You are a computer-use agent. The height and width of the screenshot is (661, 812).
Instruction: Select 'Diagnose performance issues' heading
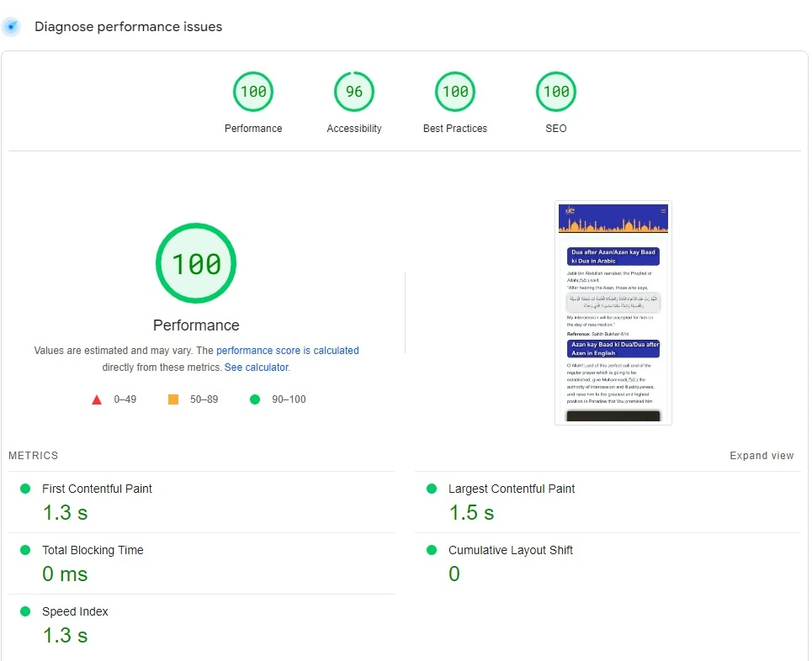(x=129, y=26)
